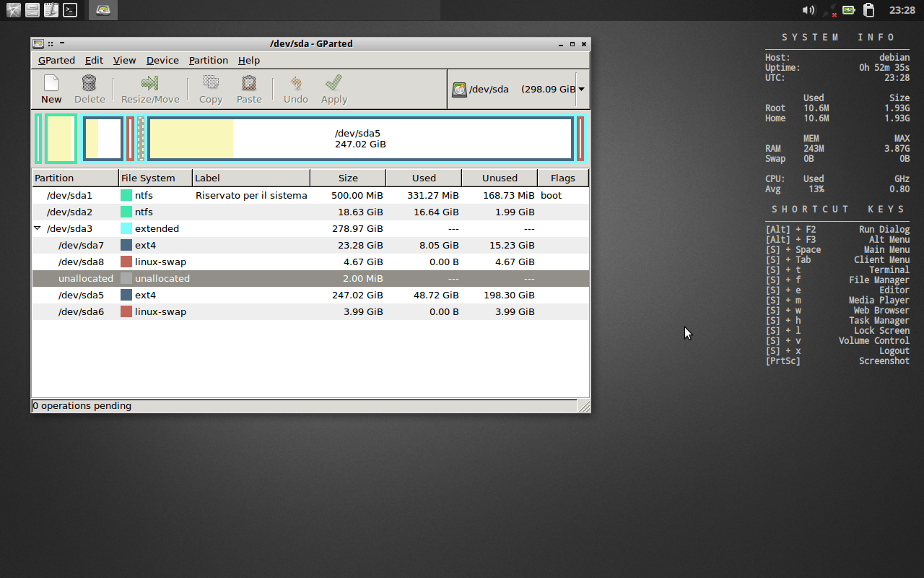Open the Device menu

(162, 61)
